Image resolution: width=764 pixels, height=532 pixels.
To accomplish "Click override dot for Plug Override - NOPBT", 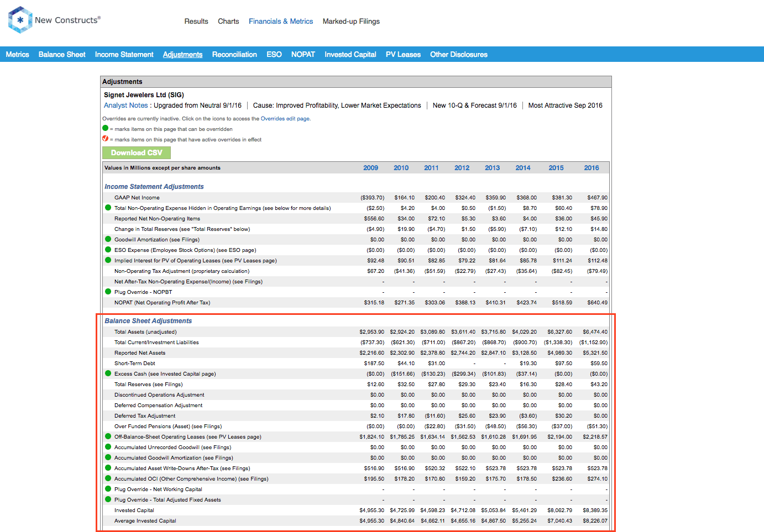I will point(108,292).
